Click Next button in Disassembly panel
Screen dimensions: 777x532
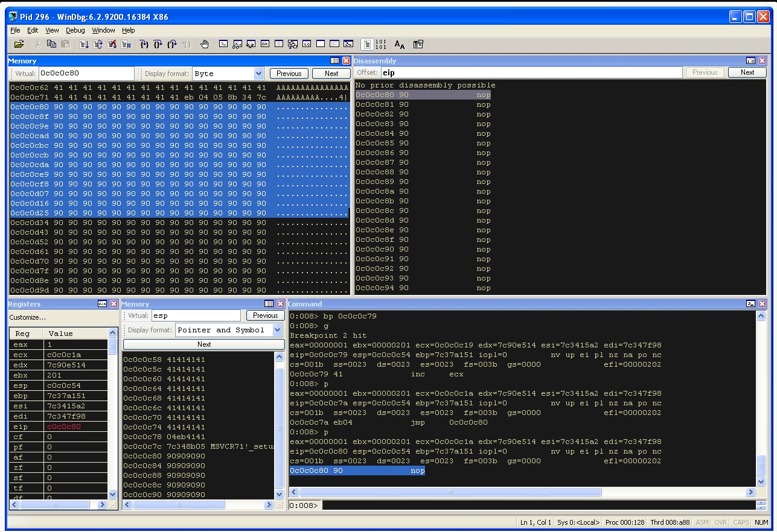click(x=747, y=72)
